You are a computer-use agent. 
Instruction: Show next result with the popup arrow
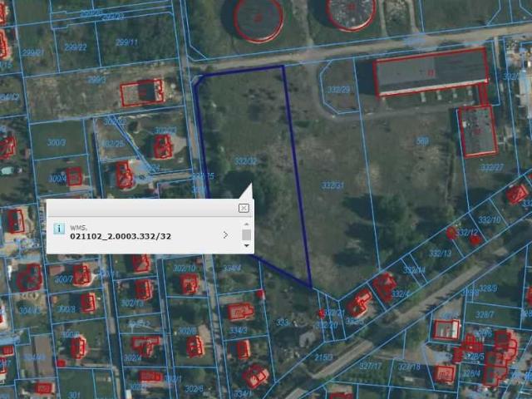[225, 234]
